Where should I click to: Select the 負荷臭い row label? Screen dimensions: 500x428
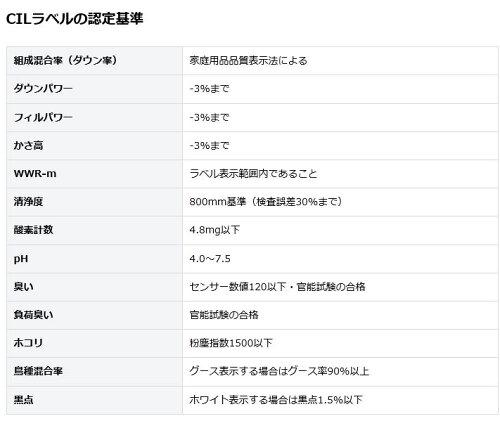tap(33, 315)
